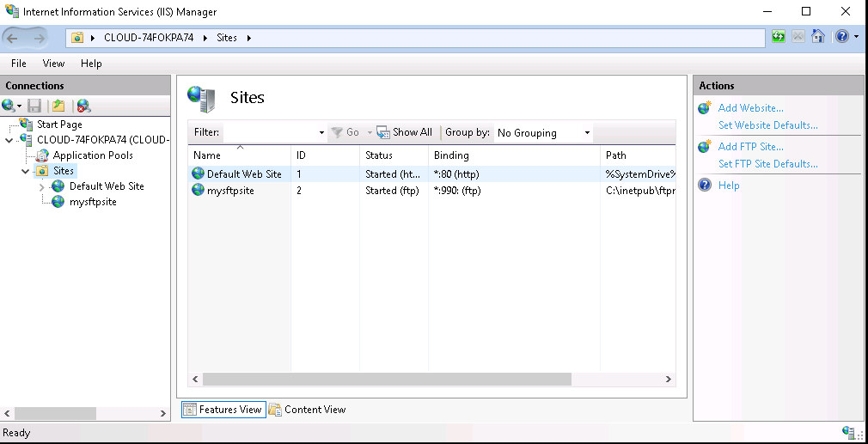The height and width of the screenshot is (444, 868).
Task: Click mysftpsite globe icon in list
Action: click(199, 190)
